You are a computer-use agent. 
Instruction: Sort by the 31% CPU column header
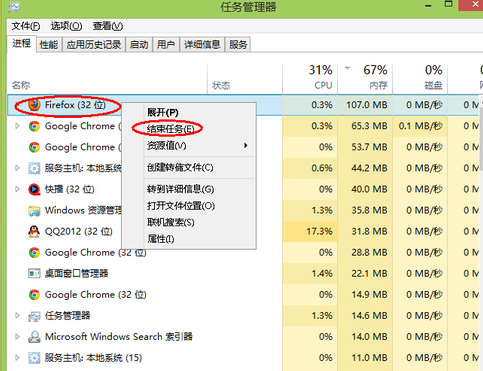(310, 78)
